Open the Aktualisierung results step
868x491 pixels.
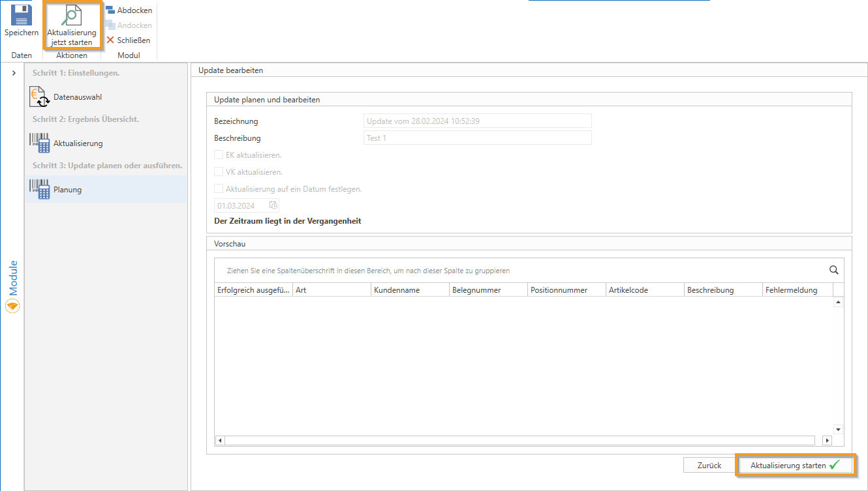click(78, 143)
